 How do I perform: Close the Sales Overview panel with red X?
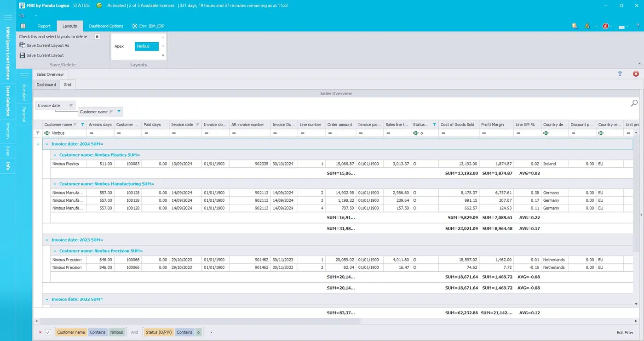coord(636,74)
